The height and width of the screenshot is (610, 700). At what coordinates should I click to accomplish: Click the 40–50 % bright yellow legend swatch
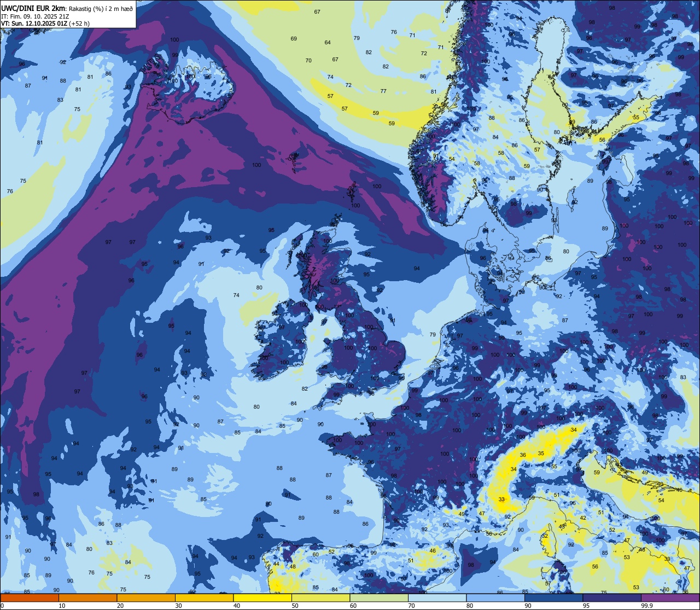tap(262, 598)
